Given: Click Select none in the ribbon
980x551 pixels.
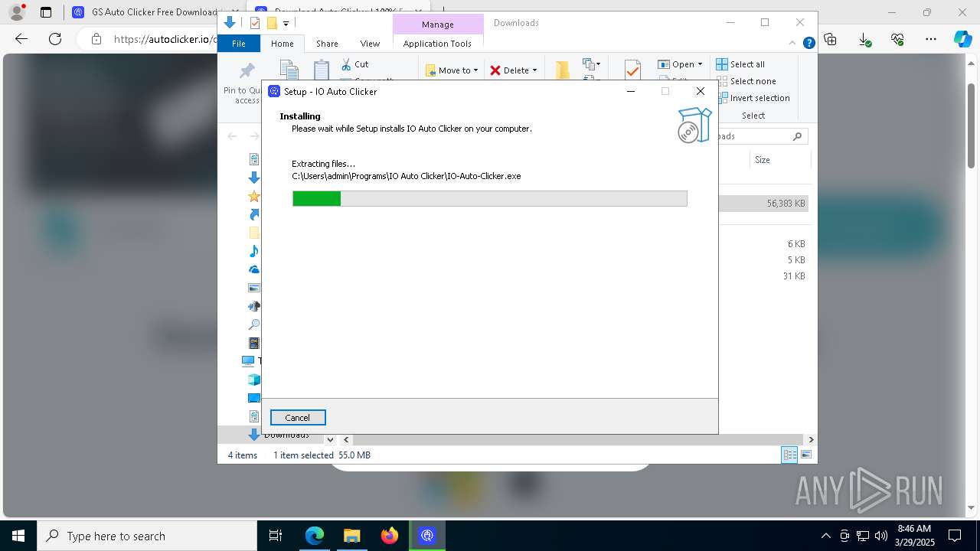Looking at the screenshot, I should click(x=746, y=81).
